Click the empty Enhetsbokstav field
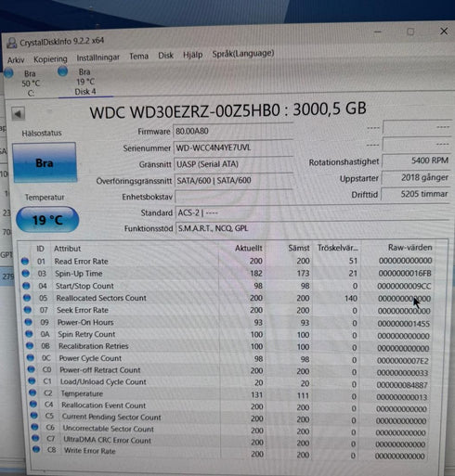The image size is (455, 476). click(x=234, y=197)
